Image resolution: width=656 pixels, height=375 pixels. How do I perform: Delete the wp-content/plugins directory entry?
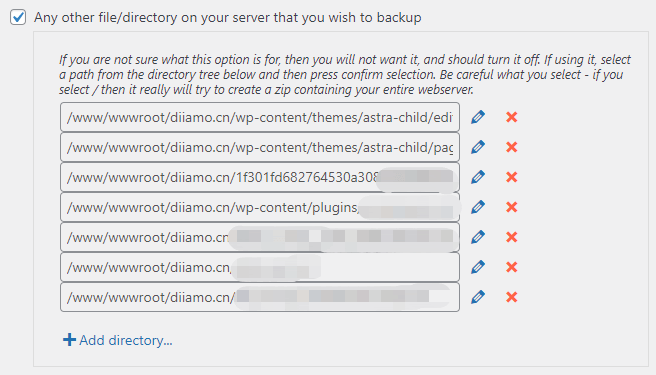[511, 207]
